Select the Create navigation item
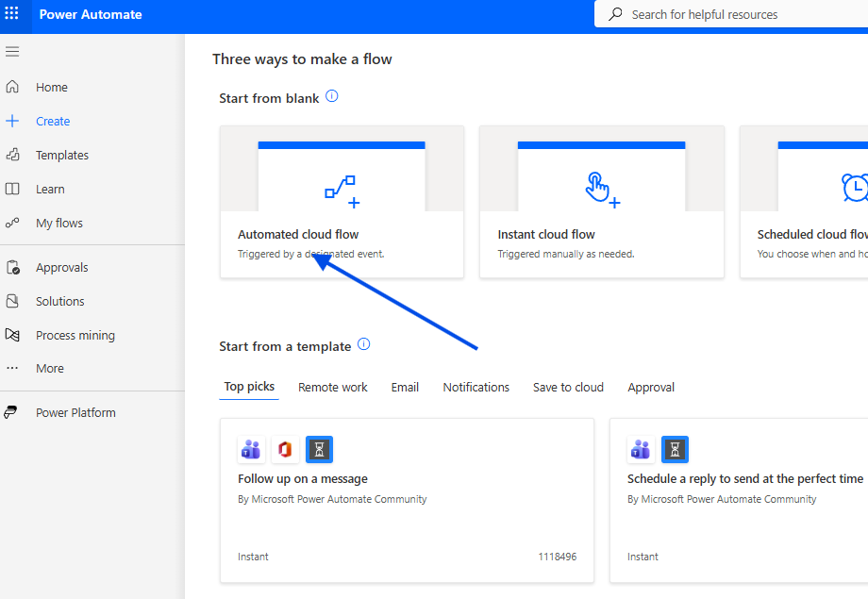Viewport: 868px width, 599px height. (53, 121)
